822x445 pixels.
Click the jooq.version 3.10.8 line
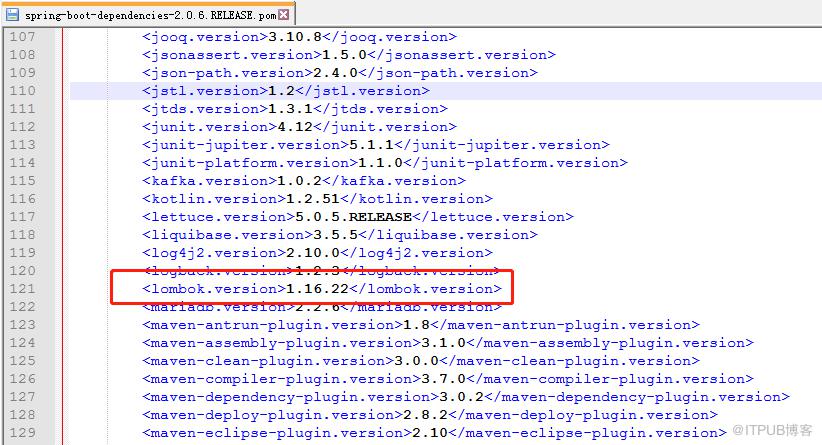(x=299, y=37)
